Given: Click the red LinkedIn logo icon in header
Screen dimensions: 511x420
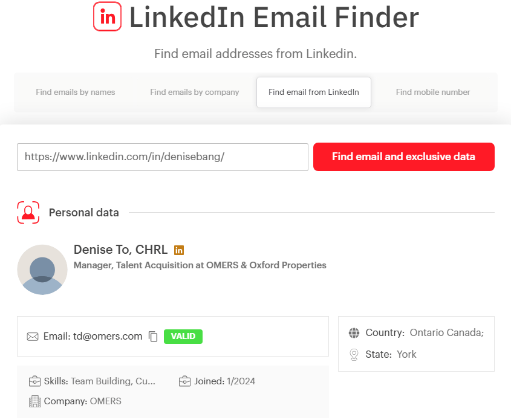Looking at the screenshot, I should (x=108, y=17).
